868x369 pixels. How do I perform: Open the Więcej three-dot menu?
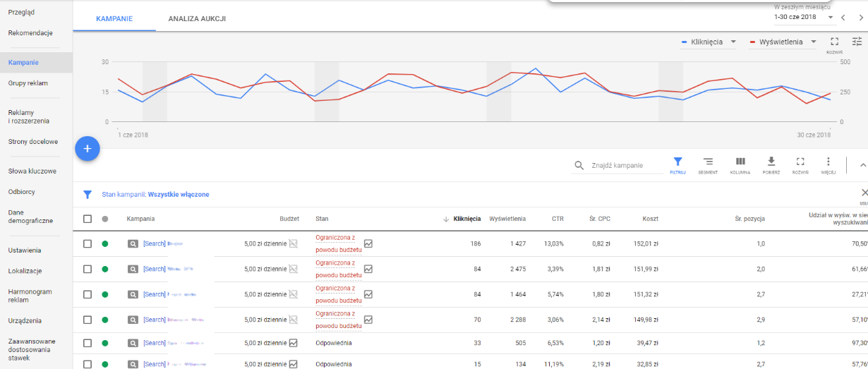pyautogui.click(x=828, y=165)
